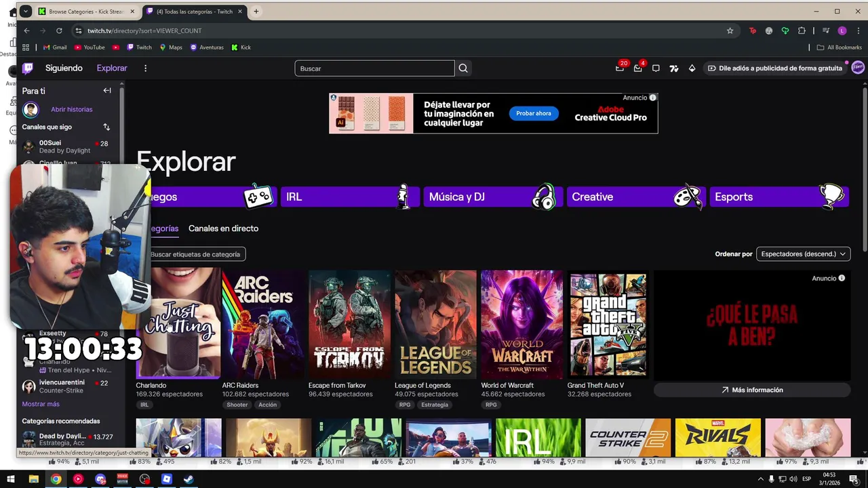Open the Ordenar por Espectadores dropdown
Screen dimensions: 868x488
803,253
